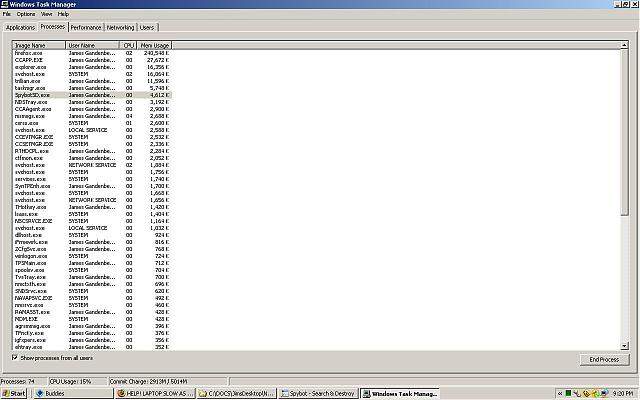Select the TvsTray.exe process row

(x=92, y=277)
